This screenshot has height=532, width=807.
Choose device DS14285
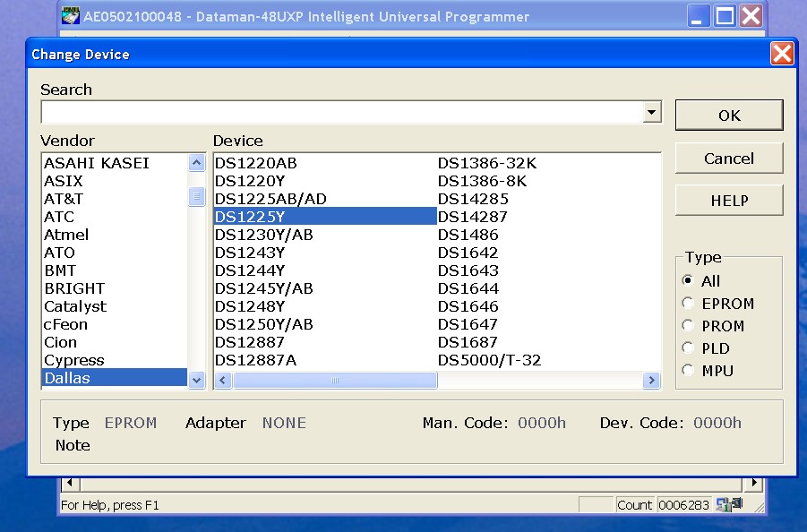(x=549, y=199)
